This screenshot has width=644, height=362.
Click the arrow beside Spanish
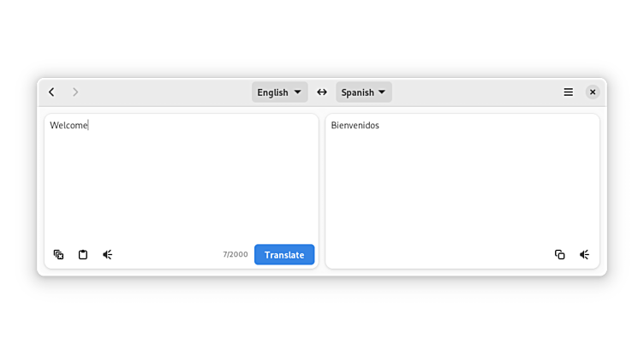382,92
